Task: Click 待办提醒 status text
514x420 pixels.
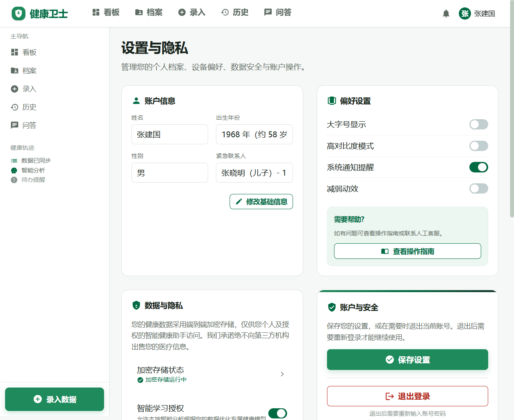Action: click(x=33, y=180)
